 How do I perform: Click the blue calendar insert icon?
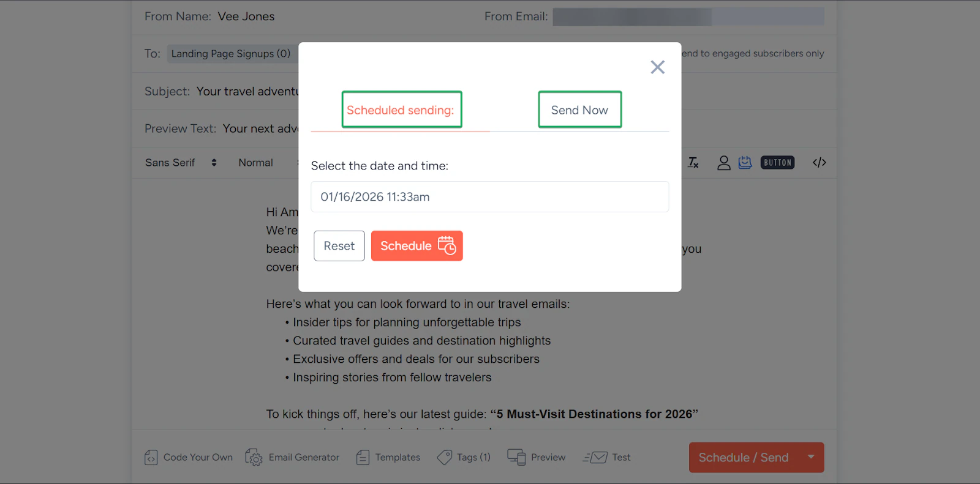[745, 163]
